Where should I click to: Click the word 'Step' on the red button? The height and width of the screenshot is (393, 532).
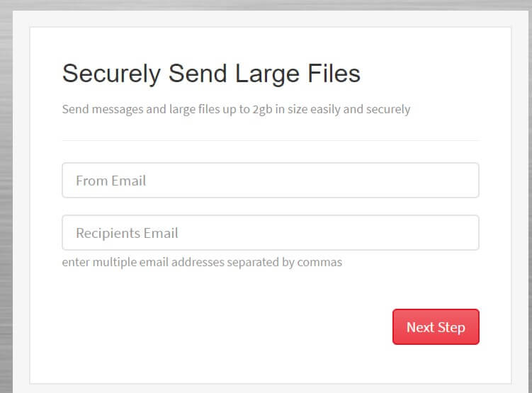451,328
